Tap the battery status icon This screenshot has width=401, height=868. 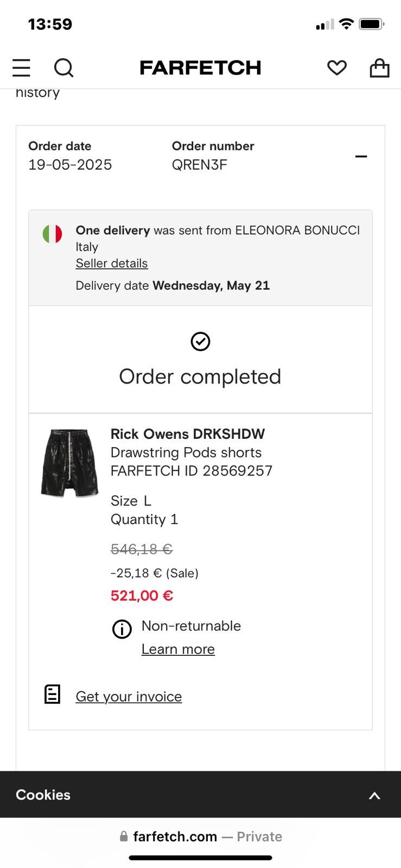click(372, 24)
